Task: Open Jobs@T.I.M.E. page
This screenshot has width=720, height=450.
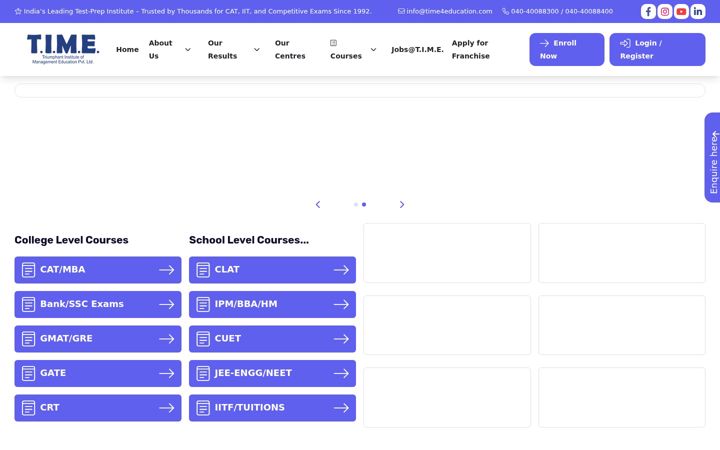Action: [417, 49]
